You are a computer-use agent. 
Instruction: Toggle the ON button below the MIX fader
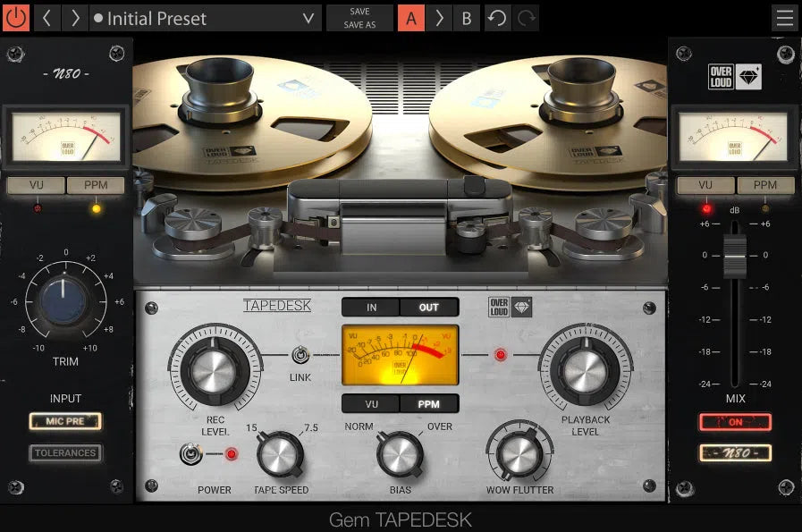[x=735, y=421]
